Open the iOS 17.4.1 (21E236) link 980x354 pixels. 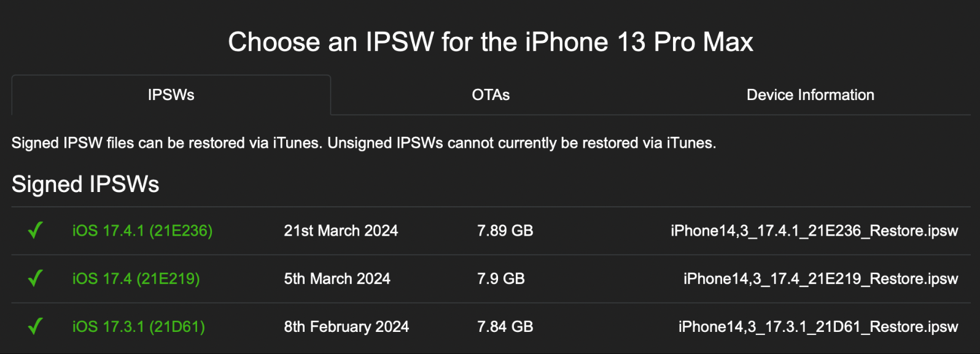pyautogui.click(x=142, y=231)
